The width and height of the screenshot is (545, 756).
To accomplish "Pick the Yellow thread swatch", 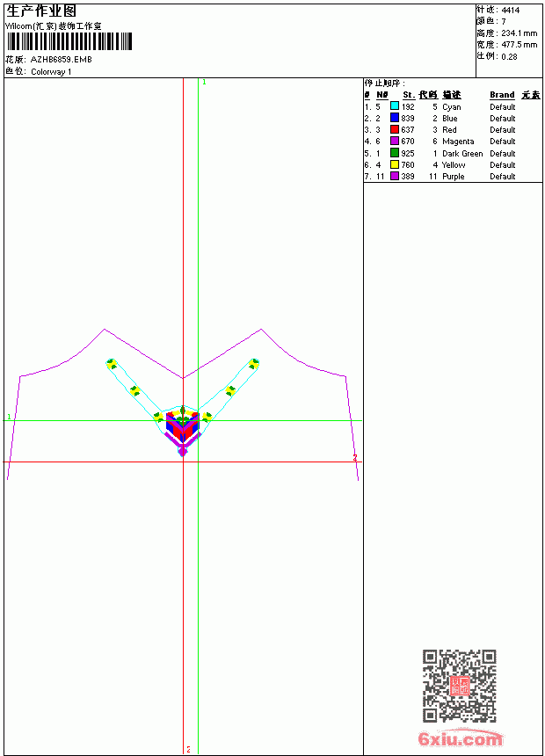I will pos(395,164).
